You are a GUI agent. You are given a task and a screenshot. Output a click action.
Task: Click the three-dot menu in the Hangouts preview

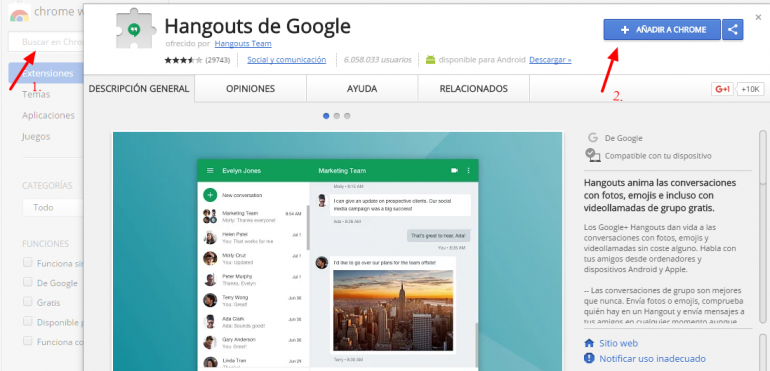(468, 171)
